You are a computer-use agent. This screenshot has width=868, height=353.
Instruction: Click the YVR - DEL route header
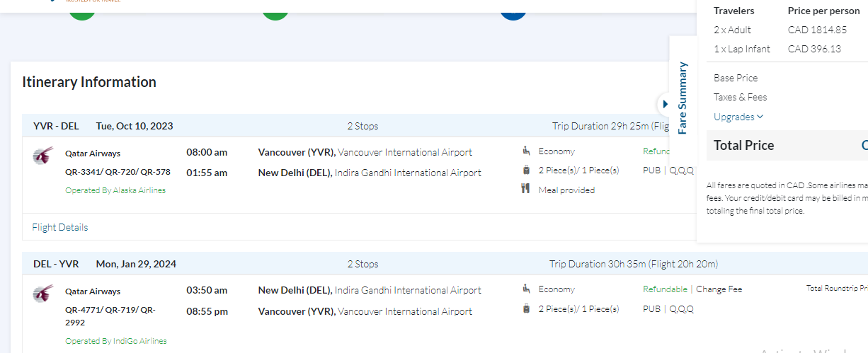coord(56,126)
